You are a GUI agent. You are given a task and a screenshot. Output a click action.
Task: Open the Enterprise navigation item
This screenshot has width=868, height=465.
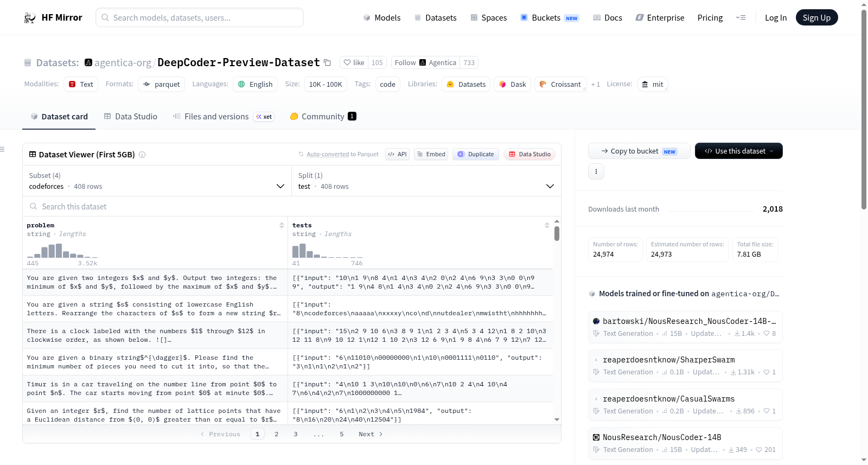[660, 18]
